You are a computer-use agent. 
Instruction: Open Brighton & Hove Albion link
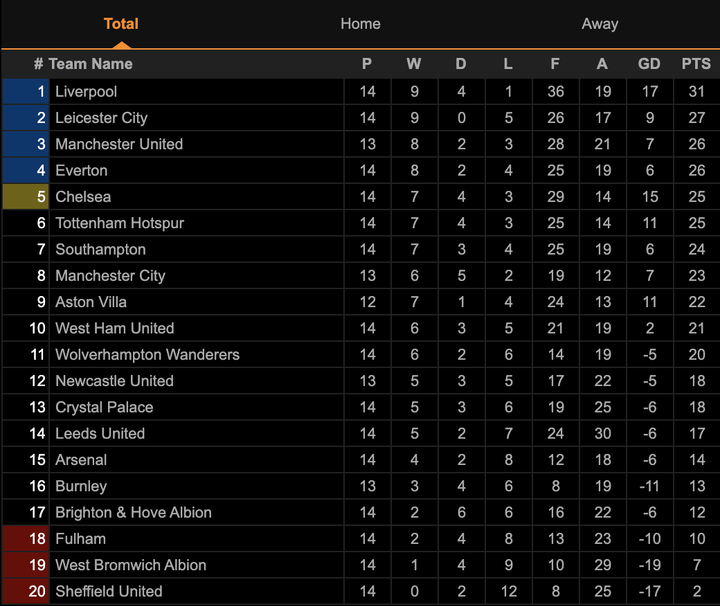point(133,512)
